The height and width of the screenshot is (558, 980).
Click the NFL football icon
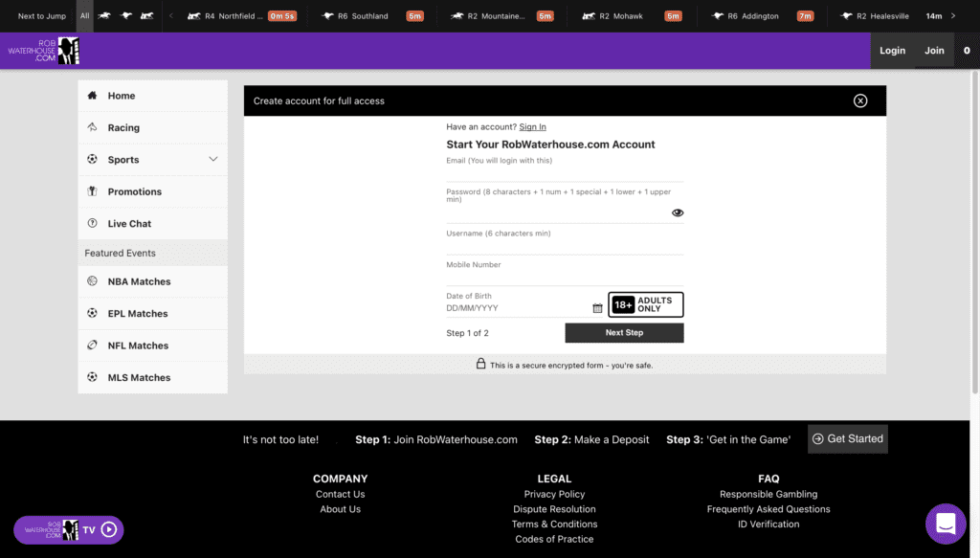[x=93, y=345]
